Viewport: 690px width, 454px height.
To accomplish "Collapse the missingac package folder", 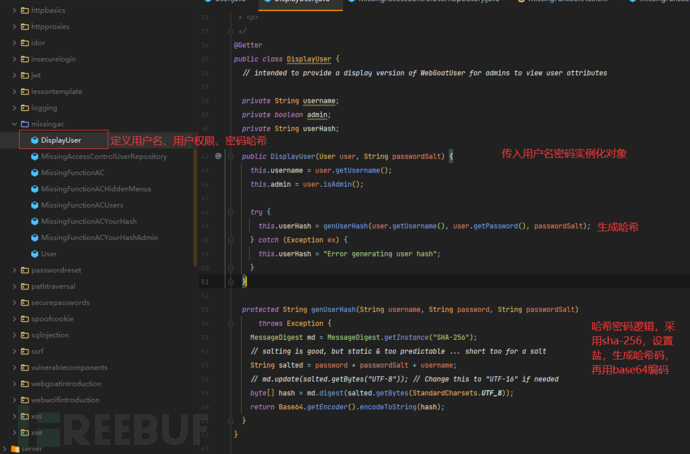I will tap(12, 124).
